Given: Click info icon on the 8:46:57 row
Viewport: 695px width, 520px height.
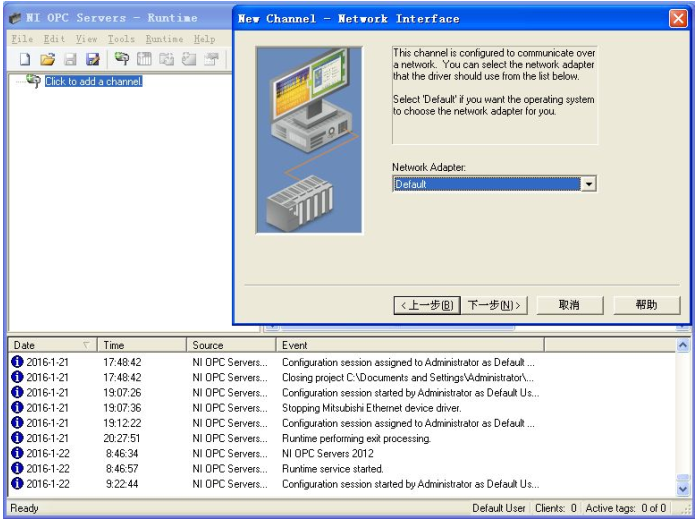Looking at the screenshot, I should [x=17, y=468].
